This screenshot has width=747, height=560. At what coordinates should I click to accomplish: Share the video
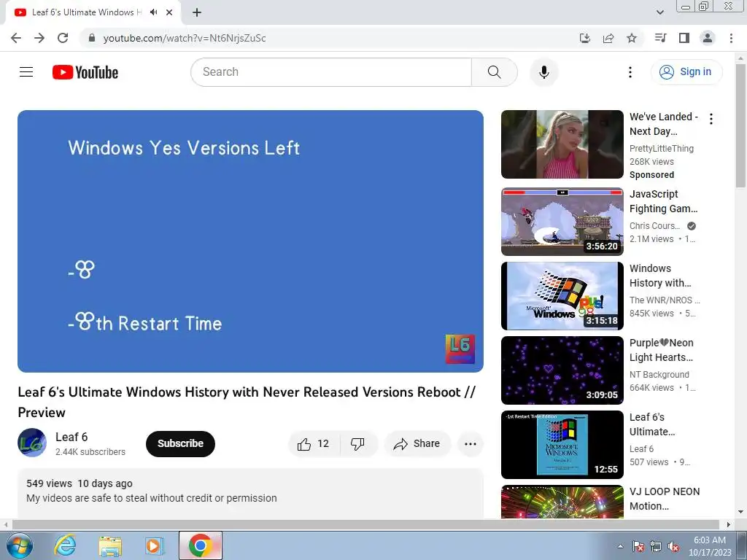tap(417, 444)
